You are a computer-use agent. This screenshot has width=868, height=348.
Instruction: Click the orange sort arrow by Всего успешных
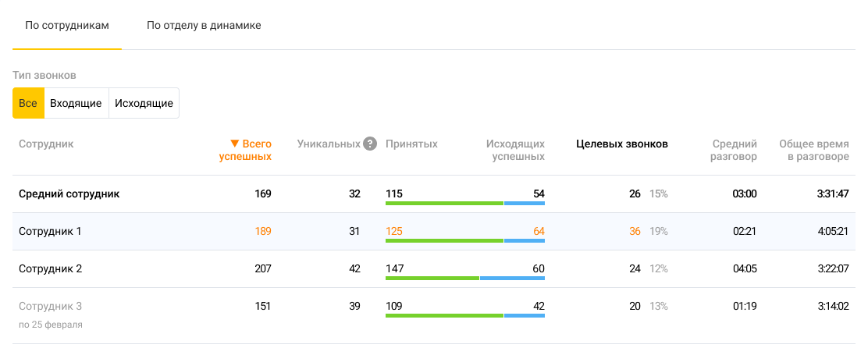pyautogui.click(x=234, y=144)
